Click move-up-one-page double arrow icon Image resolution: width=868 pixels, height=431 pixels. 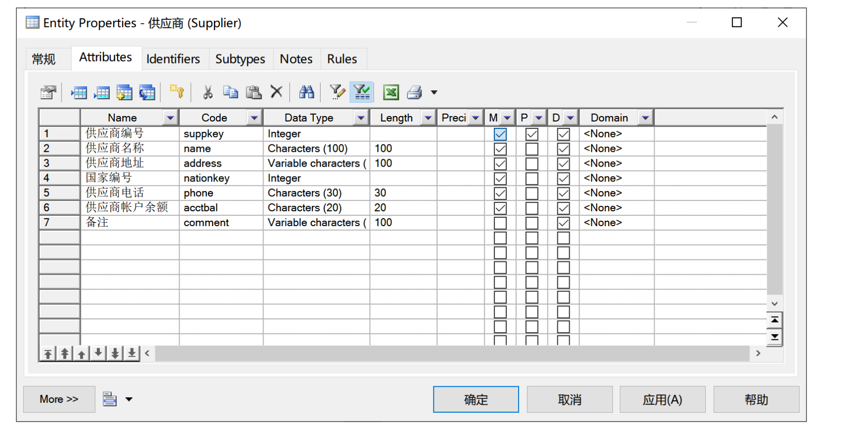point(65,354)
